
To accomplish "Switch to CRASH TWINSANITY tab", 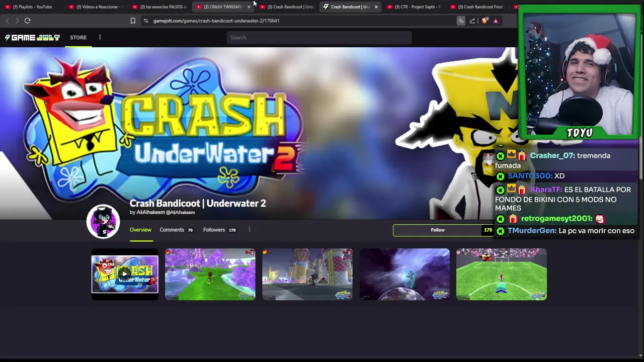I will [219, 7].
